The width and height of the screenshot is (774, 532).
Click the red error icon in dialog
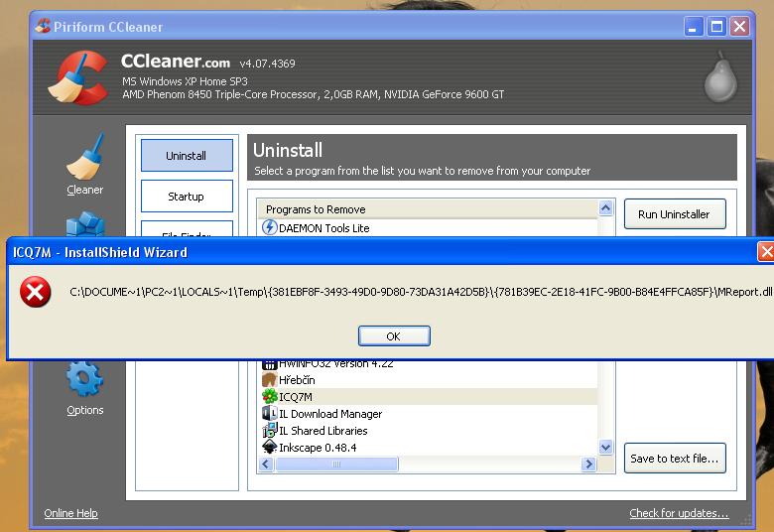pyautogui.click(x=35, y=292)
